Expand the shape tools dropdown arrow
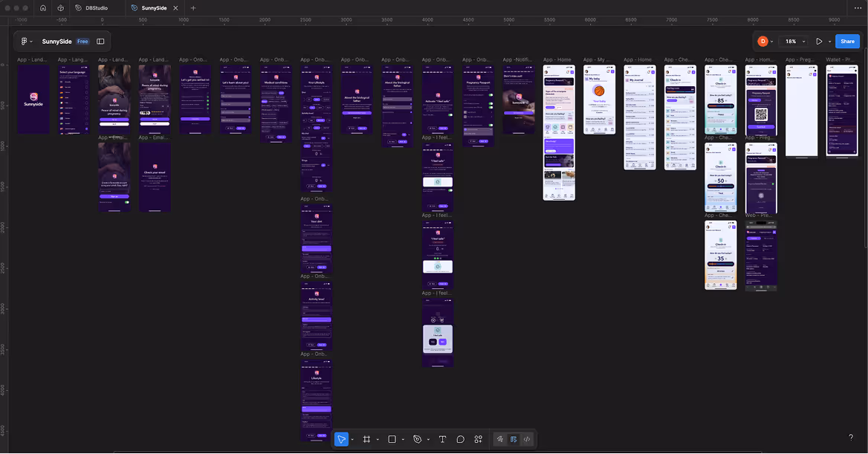Image resolution: width=868 pixels, height=454 pixels. pos(403,439)
